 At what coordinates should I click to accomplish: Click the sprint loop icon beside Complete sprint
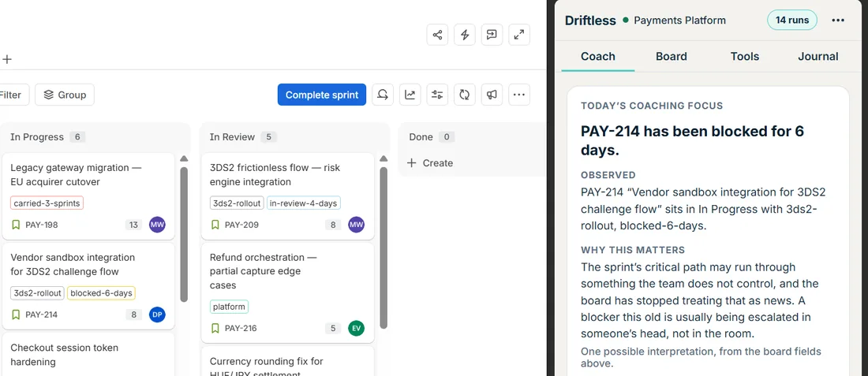(x=383, y=95)
